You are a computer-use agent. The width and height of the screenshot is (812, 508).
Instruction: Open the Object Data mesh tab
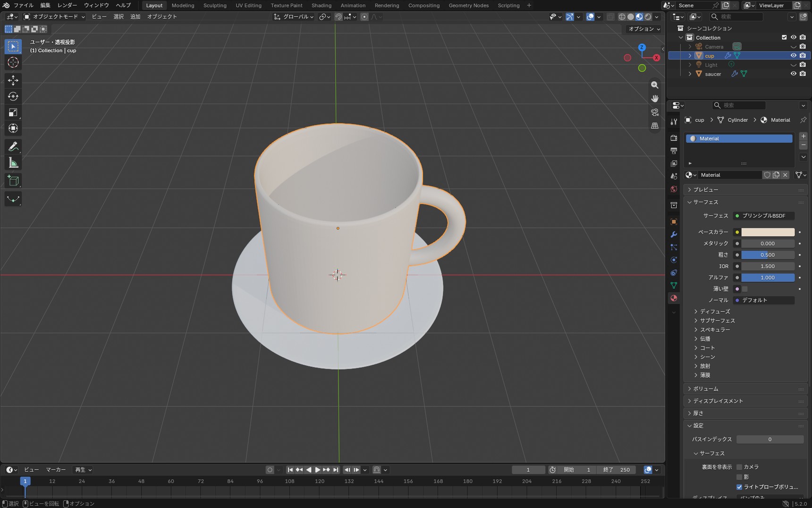point(674,285)
